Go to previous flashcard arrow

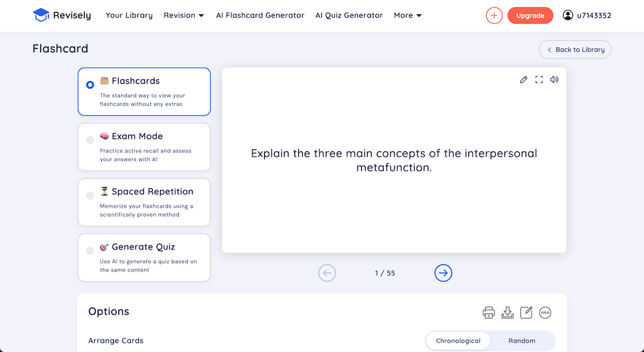[327, 273]
